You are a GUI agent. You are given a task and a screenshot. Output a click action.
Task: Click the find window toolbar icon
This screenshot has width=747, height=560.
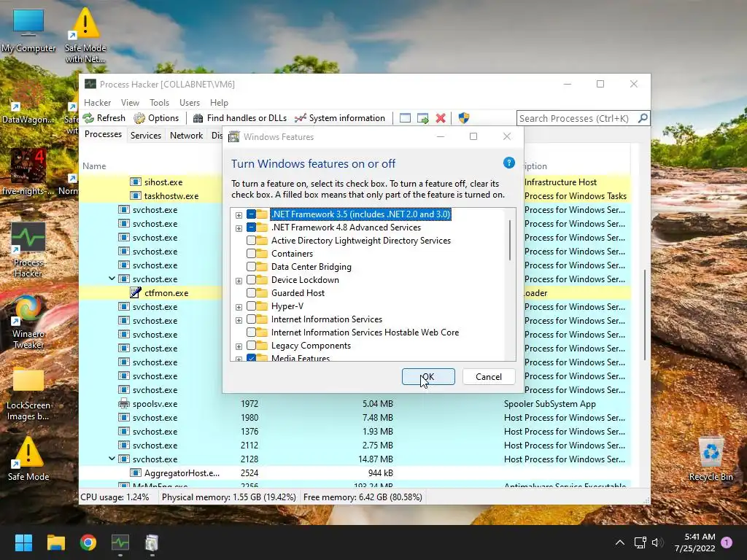pyautogui.click(x=405, y=118)
